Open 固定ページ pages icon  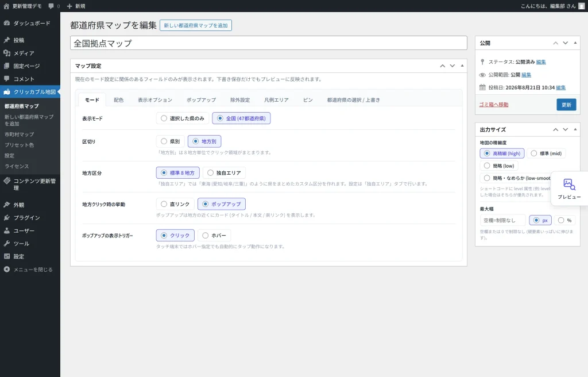[x=7, y=66]
